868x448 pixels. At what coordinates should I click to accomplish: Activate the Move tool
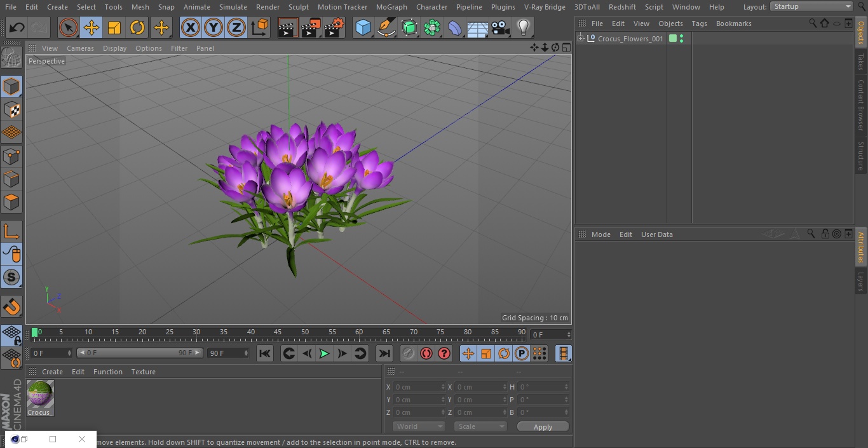click(x=92, y=27)
